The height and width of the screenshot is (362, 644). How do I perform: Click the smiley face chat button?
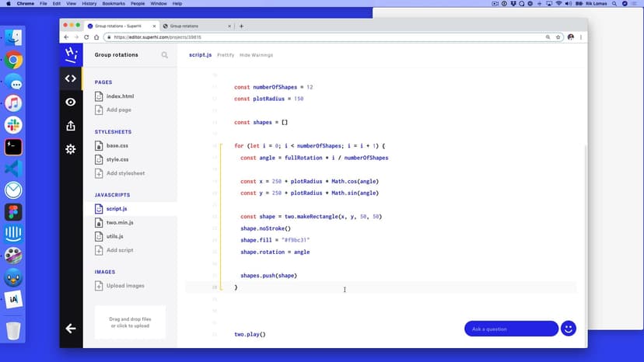tap(569, 329)
